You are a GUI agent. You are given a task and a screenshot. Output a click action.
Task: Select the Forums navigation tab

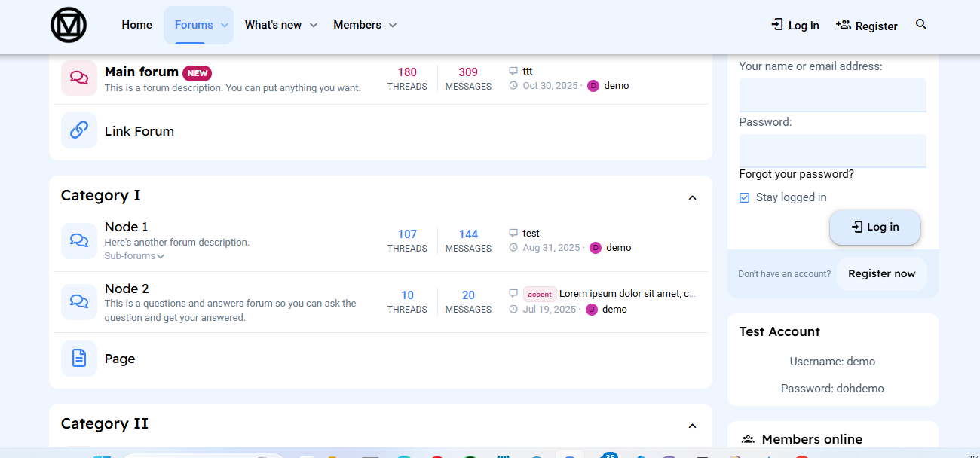194,25
